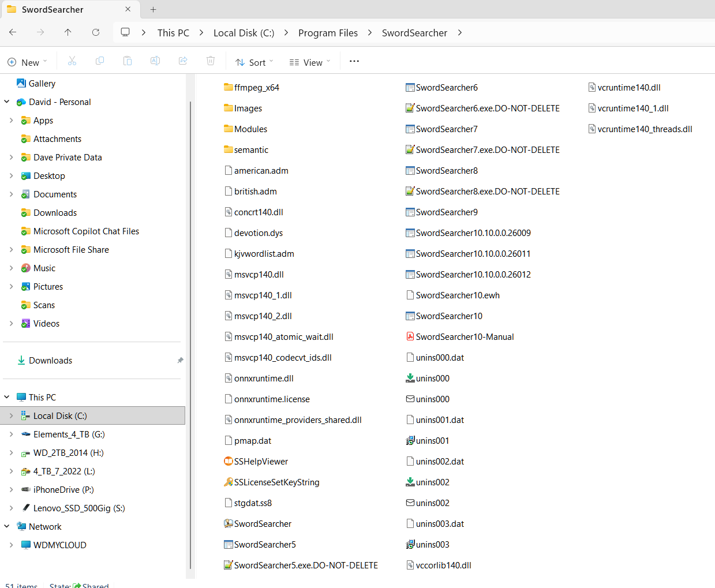This screenshot has width=715, height=588.
Task: Collapse the Network tree node
Action: [x=7, y=526]
